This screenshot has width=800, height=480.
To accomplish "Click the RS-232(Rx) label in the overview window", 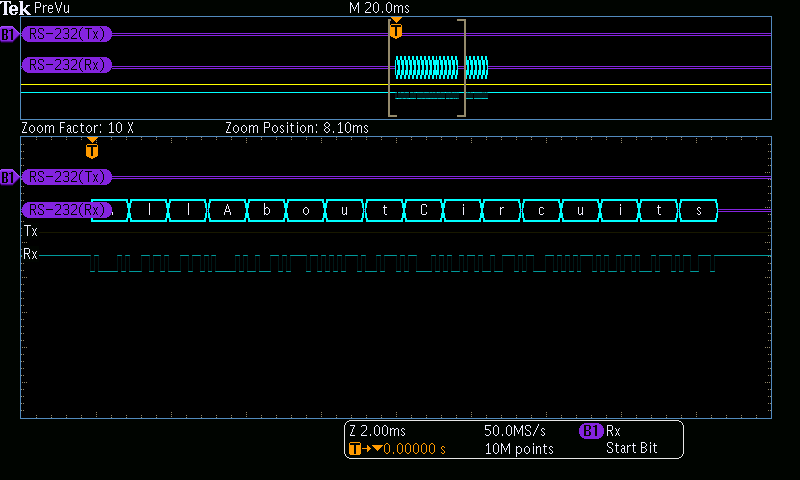I will point(67,65).
